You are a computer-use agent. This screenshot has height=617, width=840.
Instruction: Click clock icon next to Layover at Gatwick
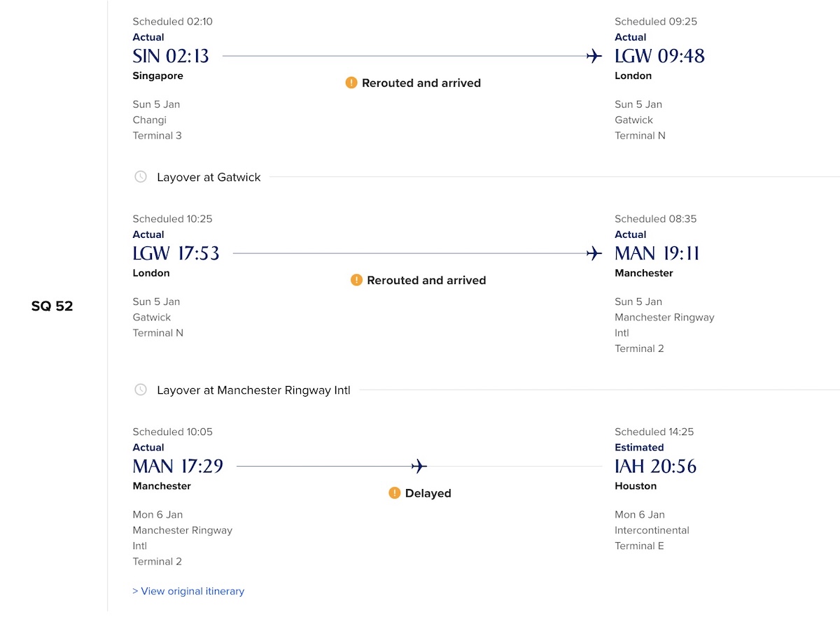[141, 177]
